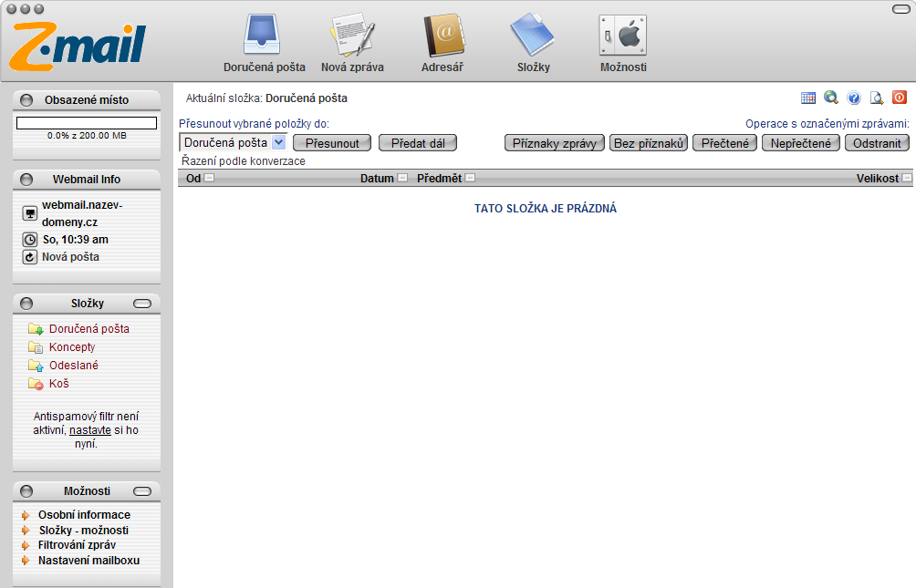Open help via the question mark icon
Image resolution: width=916 pixels, height=588 pixels.
tap(854, 98)
